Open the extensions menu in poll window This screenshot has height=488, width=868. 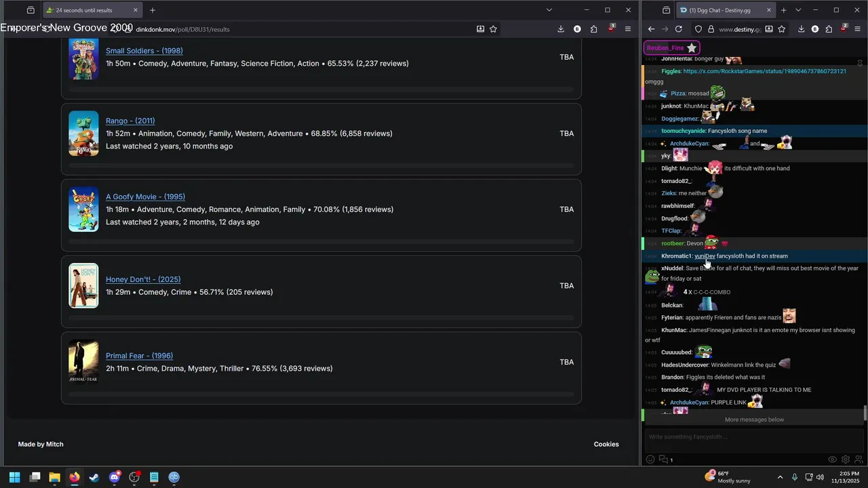[x=594, y=29]
